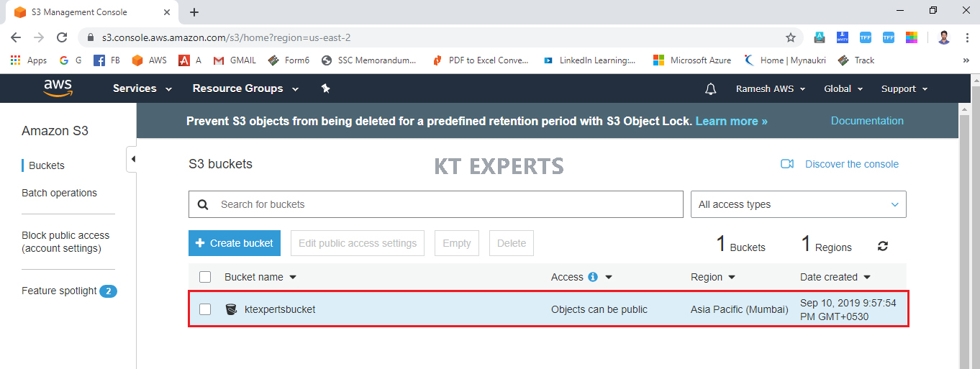Open the AWS bookmark in bookmarks bar
This screenshot has width=980, height=369.
150,60
